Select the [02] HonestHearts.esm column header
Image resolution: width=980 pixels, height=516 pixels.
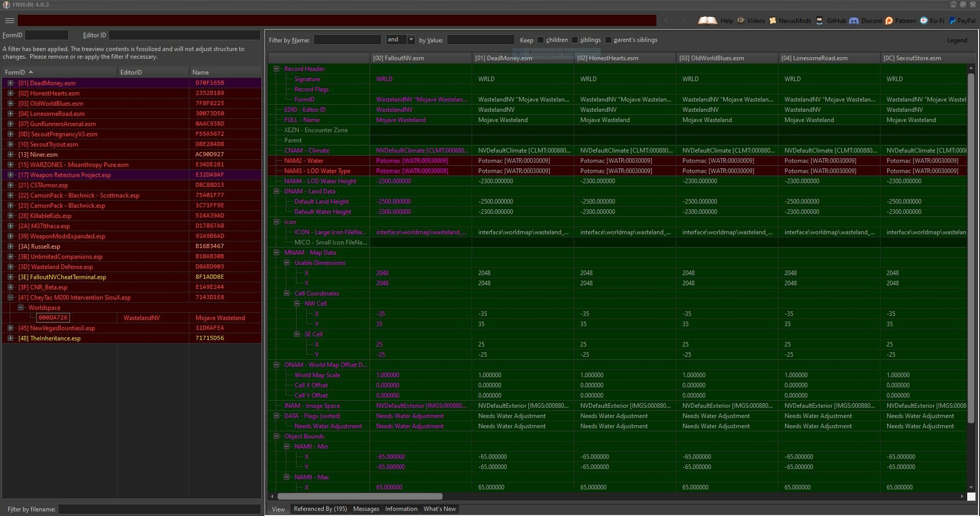tap(625, 58)
